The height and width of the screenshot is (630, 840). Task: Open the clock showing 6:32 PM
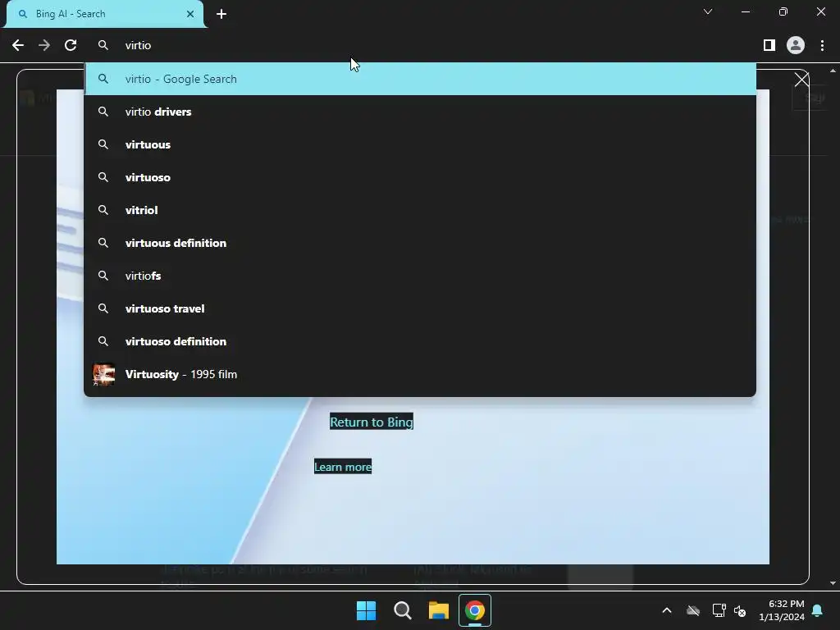(782, 610)
